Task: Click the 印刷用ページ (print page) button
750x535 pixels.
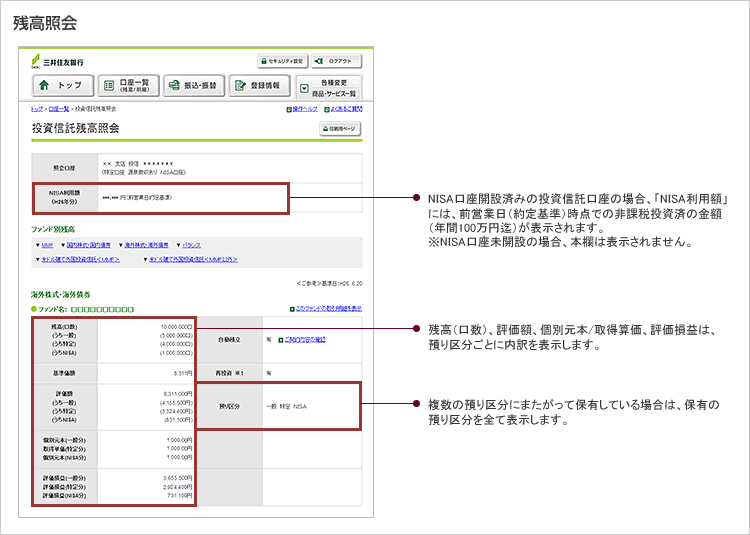Action: [340, 129]
